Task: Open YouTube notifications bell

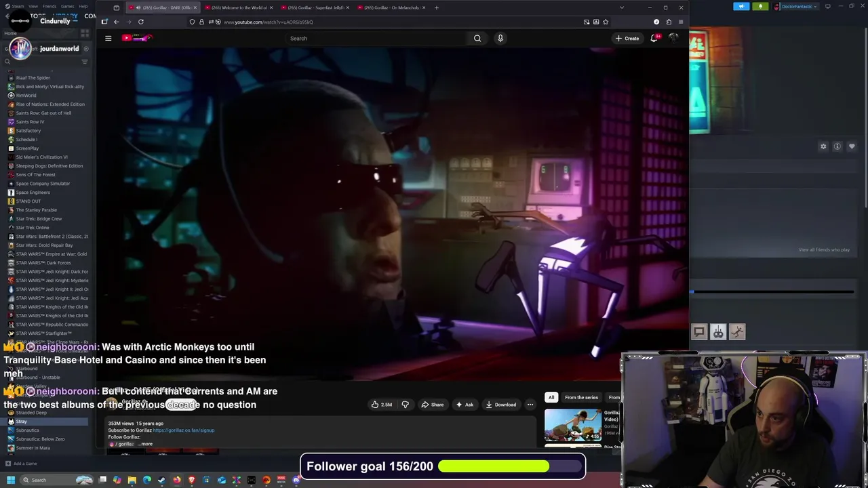Action: [x=654, y=38]
